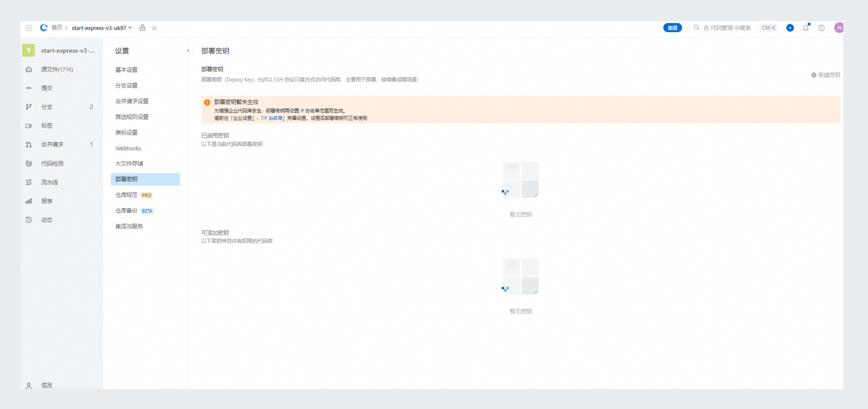Image resolution: width=868 pixels, height=409 pixels.
Task: Click the 动态 activity history icon
Action: [x=29, y=220]
